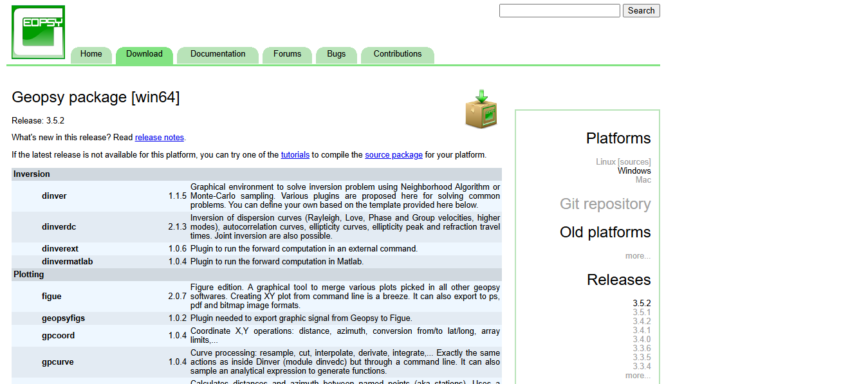Switch to the Documentation tab
The height and width of the screenshot is (384, 868).
tap(218, 54)
